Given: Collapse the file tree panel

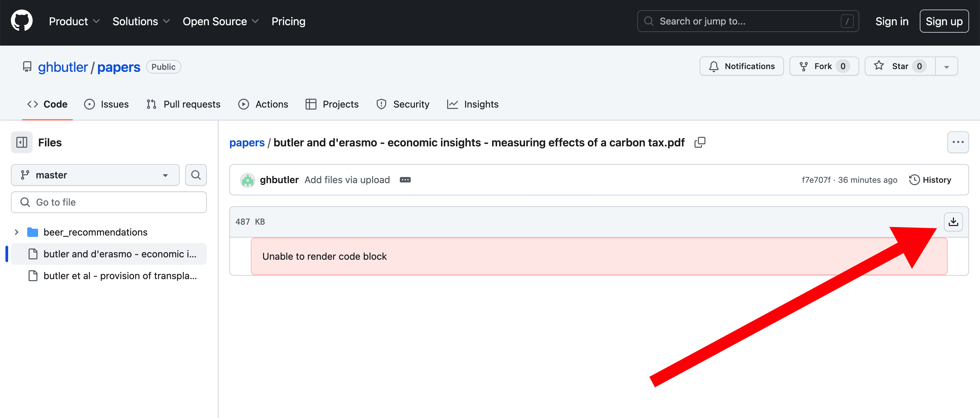Looking at the screenshot, I should click(x=22, y=142).
